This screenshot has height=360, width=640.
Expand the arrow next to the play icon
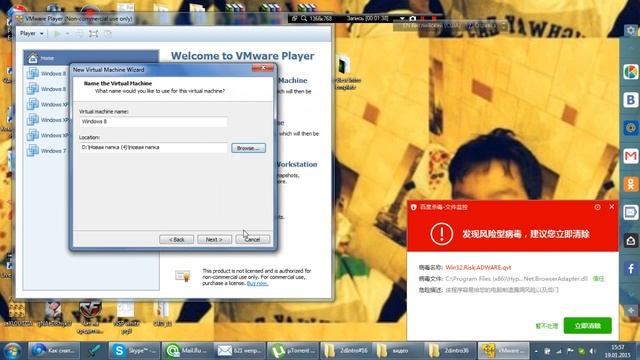(x=67, y=34)
